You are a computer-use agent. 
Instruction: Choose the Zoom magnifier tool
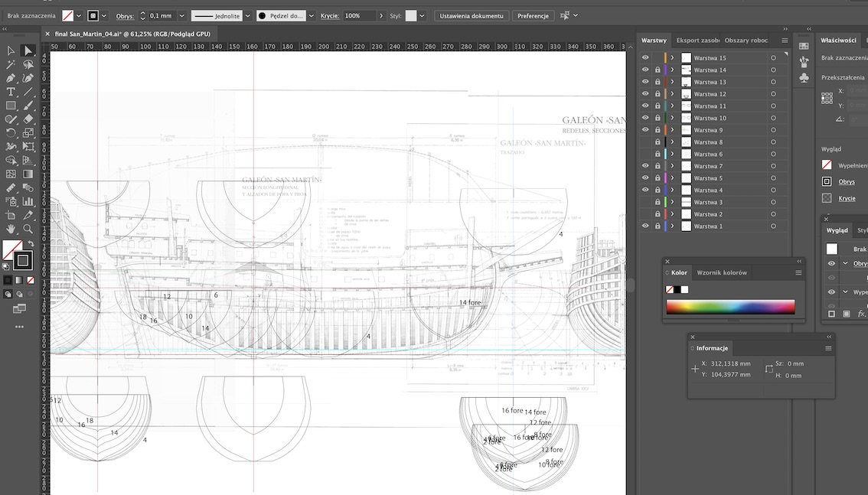pos(28,229)
